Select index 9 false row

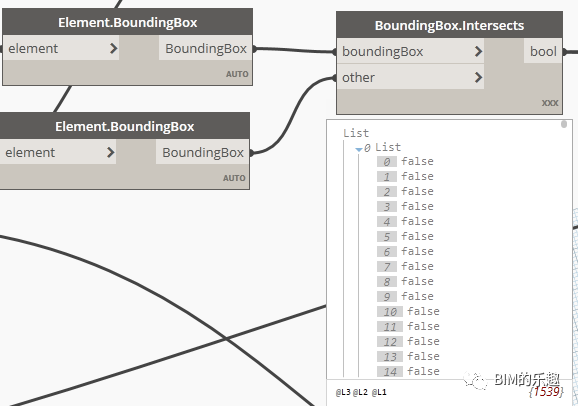click(x=405, y=296)
